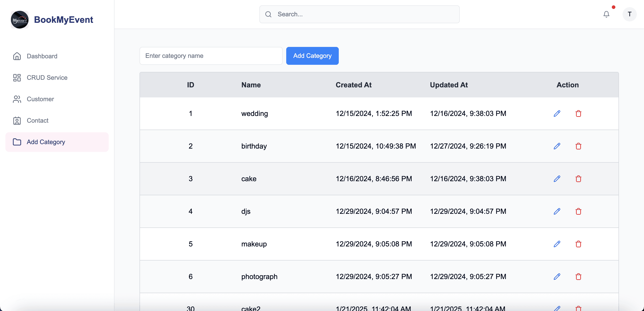644x311 pixels.
Task: Open notifications bell icon
Action: (606, 14)
